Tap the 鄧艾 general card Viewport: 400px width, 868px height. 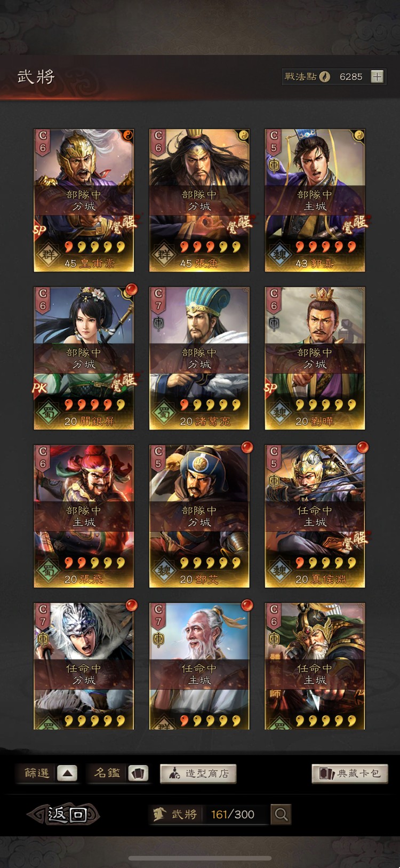pyautogui.click(x=199, y=516)
